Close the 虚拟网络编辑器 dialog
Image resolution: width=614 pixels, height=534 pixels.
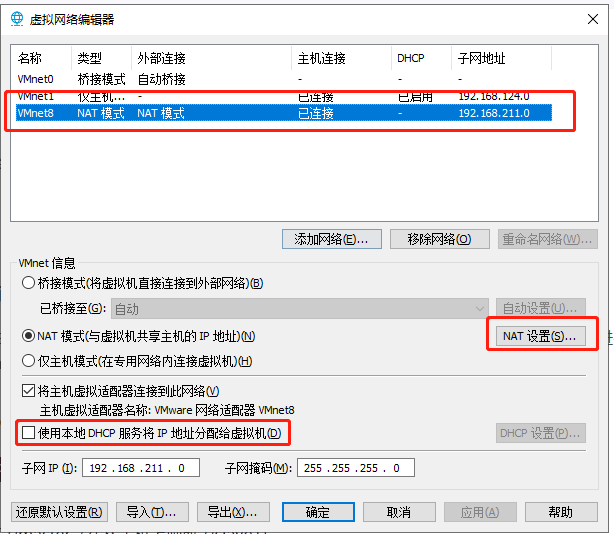592,19
